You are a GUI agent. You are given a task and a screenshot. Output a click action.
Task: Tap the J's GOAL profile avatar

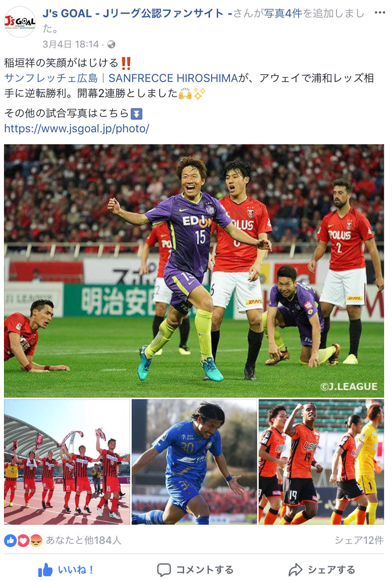click(20, 21)
